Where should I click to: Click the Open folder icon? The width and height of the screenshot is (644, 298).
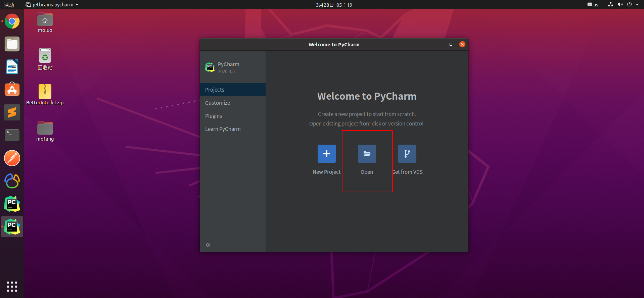(367, 154)
